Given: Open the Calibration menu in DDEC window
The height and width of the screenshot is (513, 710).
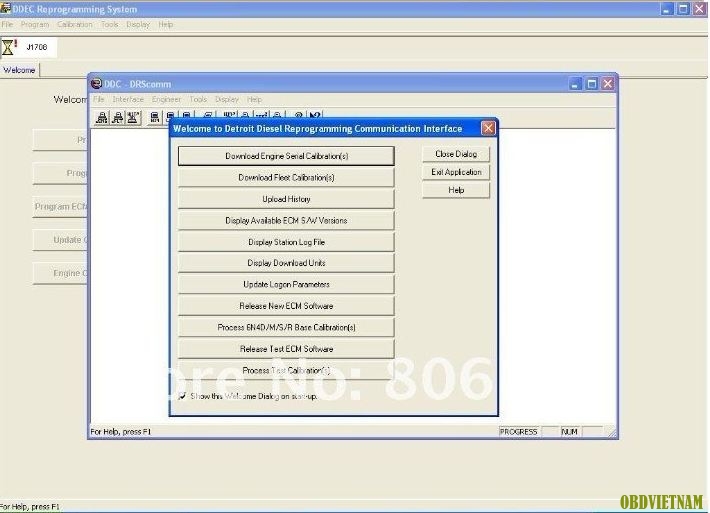Looking at the screenshot, I should pos(75,24).
